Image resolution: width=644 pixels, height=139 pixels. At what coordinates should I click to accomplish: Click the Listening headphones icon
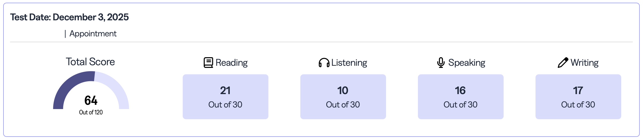click(324, 63)
